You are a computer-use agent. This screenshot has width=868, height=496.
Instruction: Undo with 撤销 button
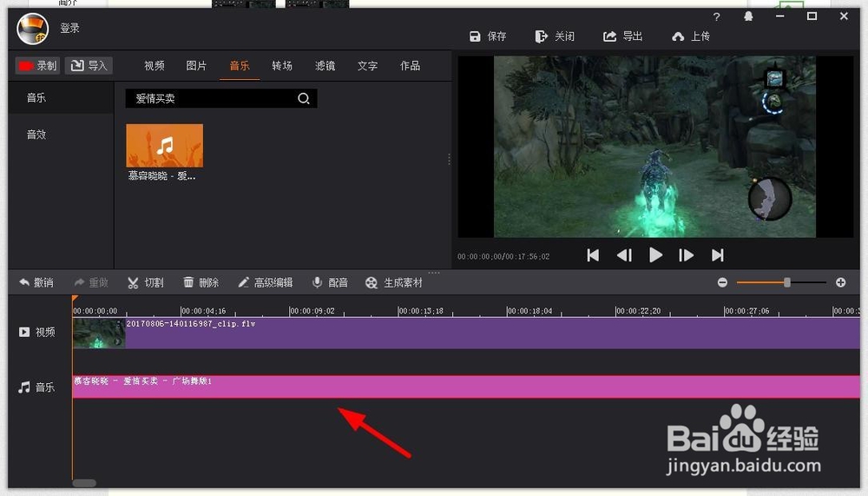pos(36,282)
